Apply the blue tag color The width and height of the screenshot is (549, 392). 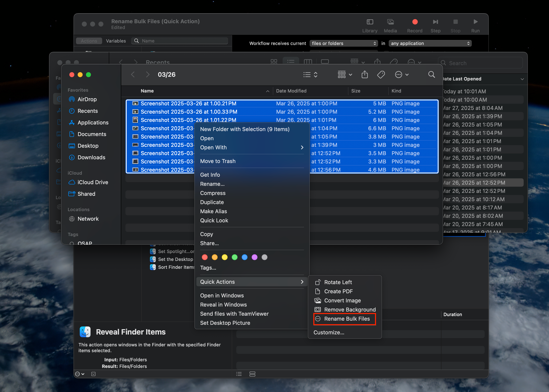(x=245, y=257)
